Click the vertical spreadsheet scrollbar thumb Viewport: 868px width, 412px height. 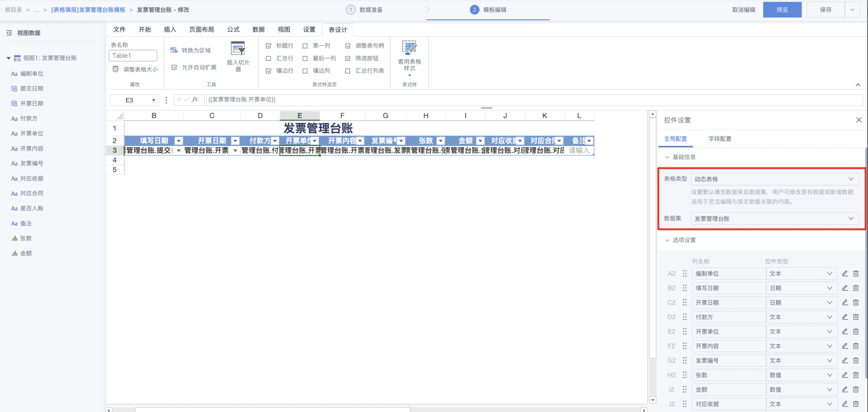pyautogui.click(x=653, y=238)
